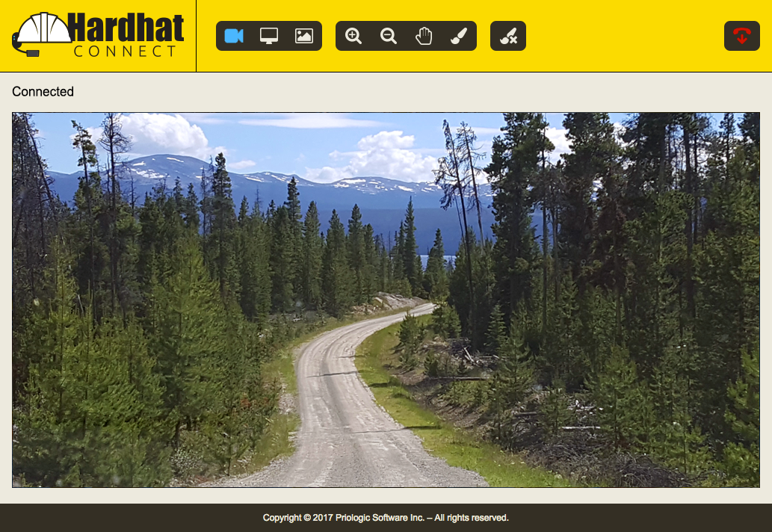Viewport: 772px width, 532px height.
Task: Switch to the video camera view
Action: pyautogui.click(x=234, y=36)
